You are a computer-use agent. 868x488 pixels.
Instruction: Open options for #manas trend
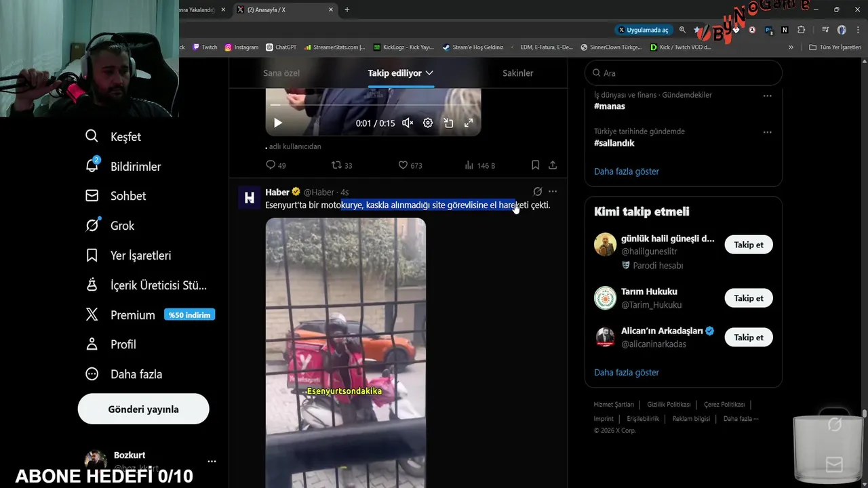click(768, 96)
